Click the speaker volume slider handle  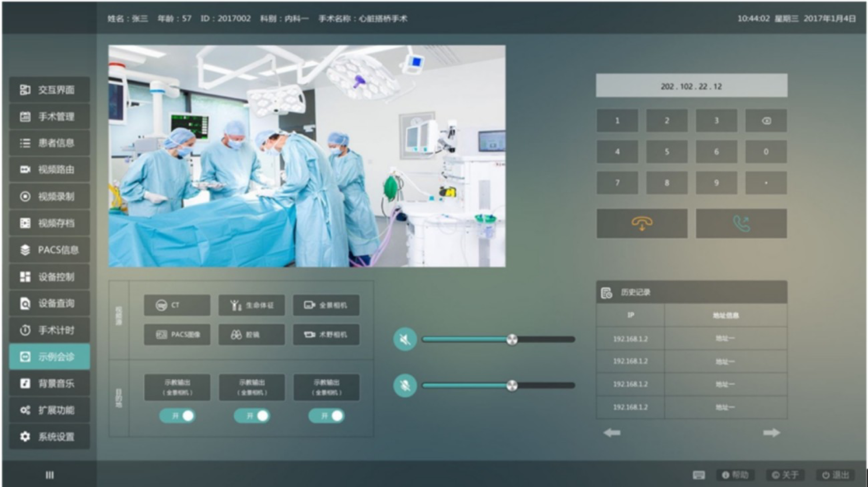(512, 339)
